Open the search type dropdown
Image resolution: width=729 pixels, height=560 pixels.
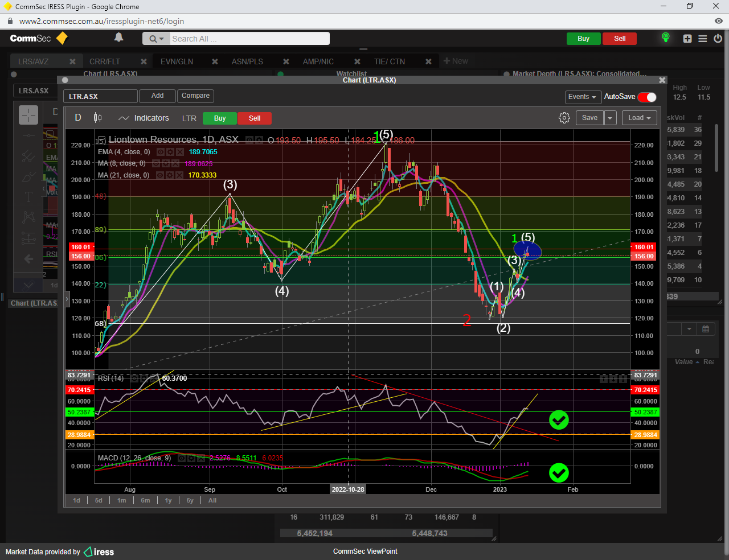click(156, 39)
